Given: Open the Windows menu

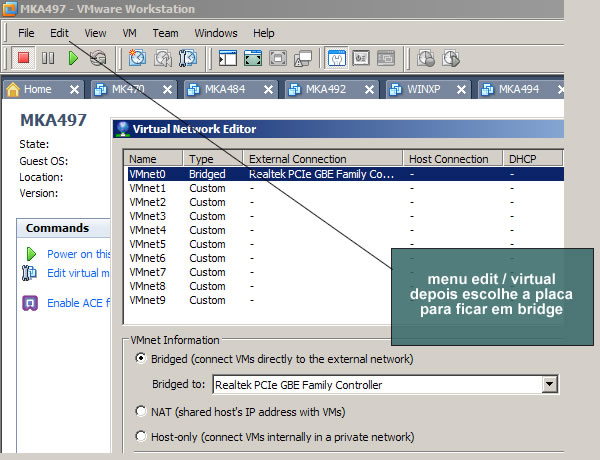Looking at the screenshot, I should pos(216,33).
